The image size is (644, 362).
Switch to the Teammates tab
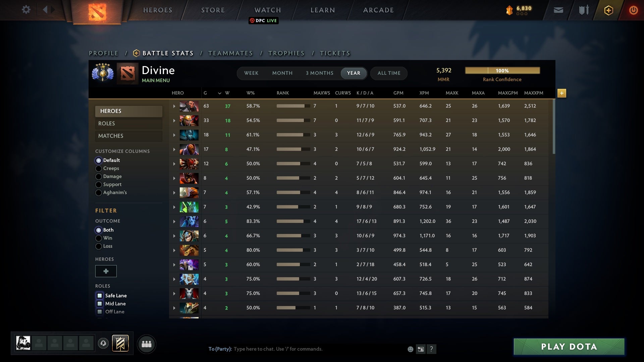coord(230,53)
